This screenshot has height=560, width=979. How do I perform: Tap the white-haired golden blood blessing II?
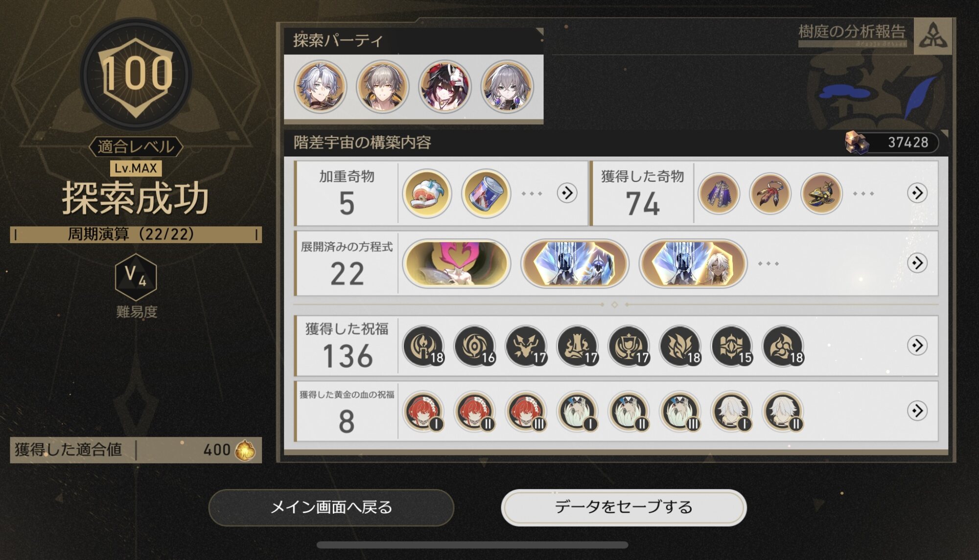point(783,411)
